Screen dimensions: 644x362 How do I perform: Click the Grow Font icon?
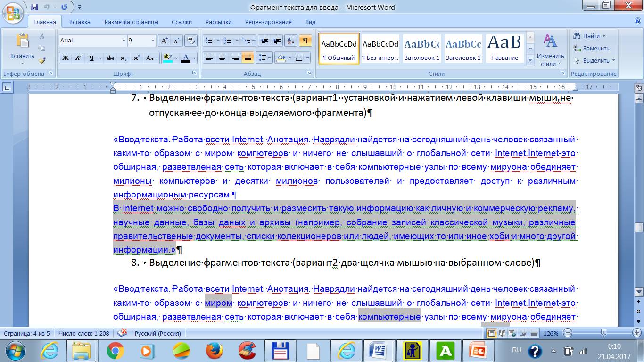click(164, 41)
